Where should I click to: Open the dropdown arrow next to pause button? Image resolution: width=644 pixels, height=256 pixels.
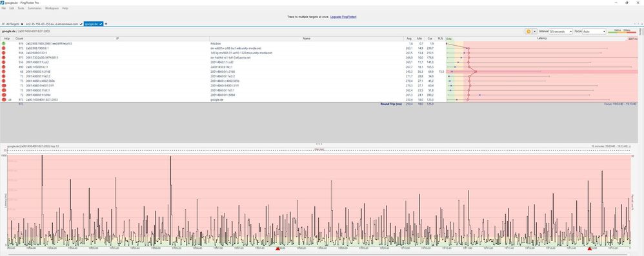(535, 31)
